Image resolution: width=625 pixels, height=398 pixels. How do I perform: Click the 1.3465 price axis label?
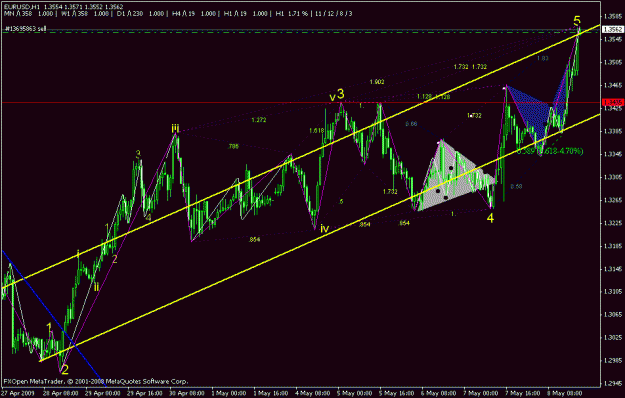click(613, 85)
